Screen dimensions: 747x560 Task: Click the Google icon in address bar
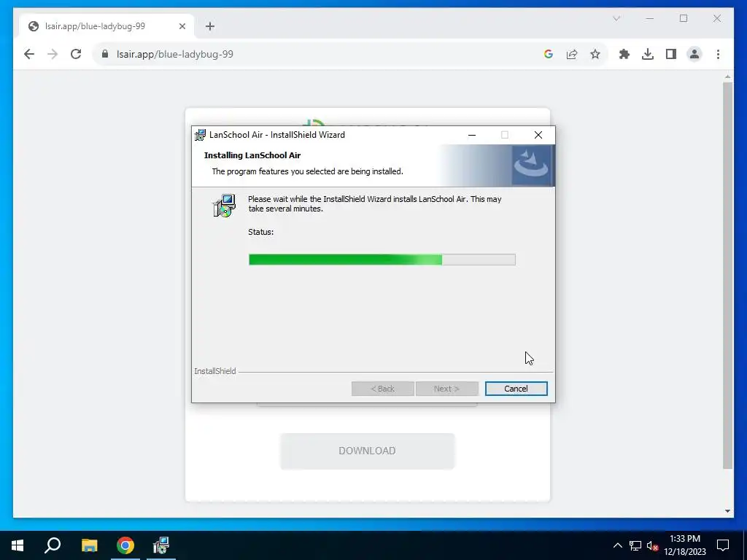coord(549,54)
